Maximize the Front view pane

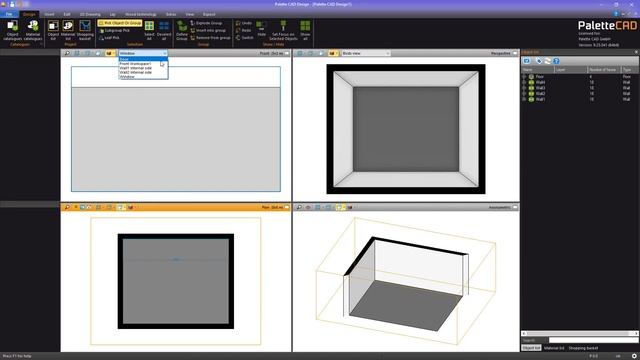[x=287, y=53]
